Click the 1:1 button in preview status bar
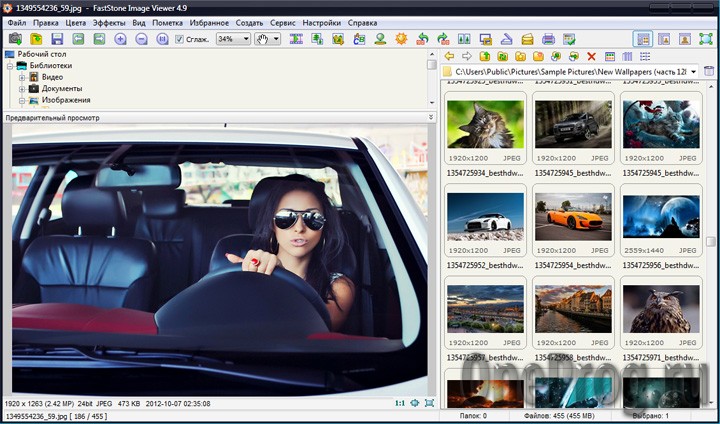Screen dimensions: 720x424 tap(400, 403)
